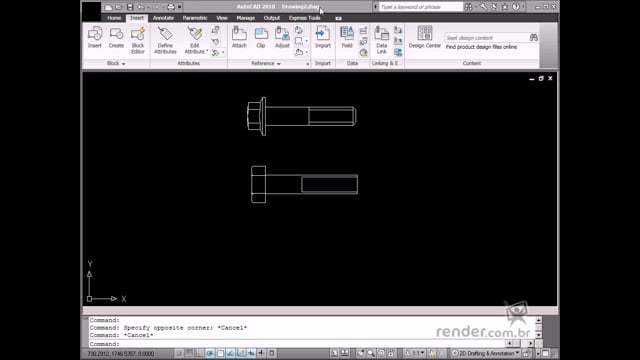Open the Block Editor
Image resolution: width=640 pixels, height=360 pixels.
138,40
